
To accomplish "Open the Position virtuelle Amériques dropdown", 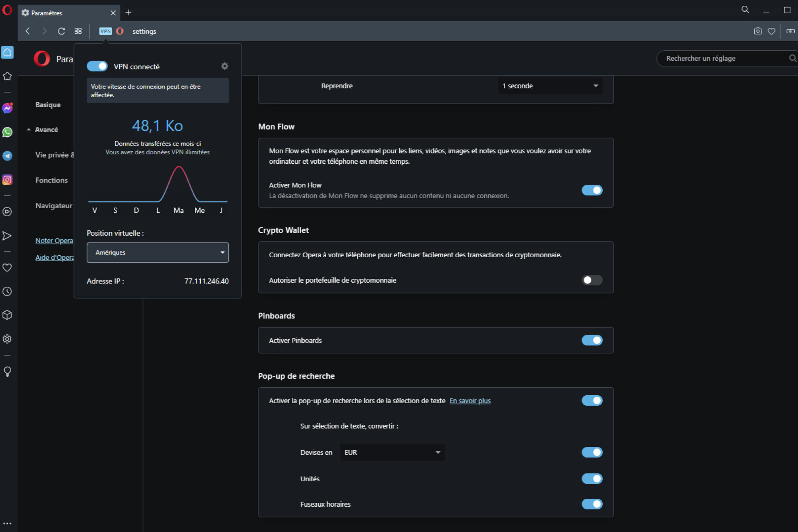I will 158,252.
